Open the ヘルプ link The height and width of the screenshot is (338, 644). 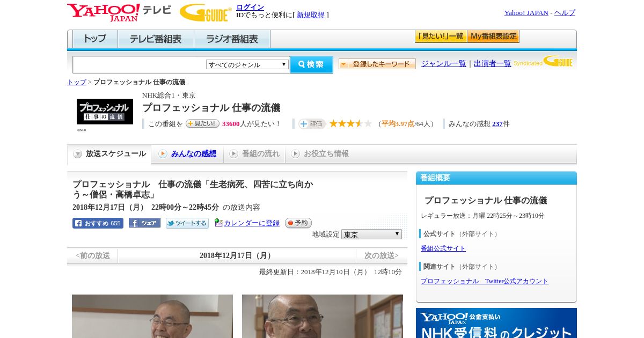pos(565,13)
